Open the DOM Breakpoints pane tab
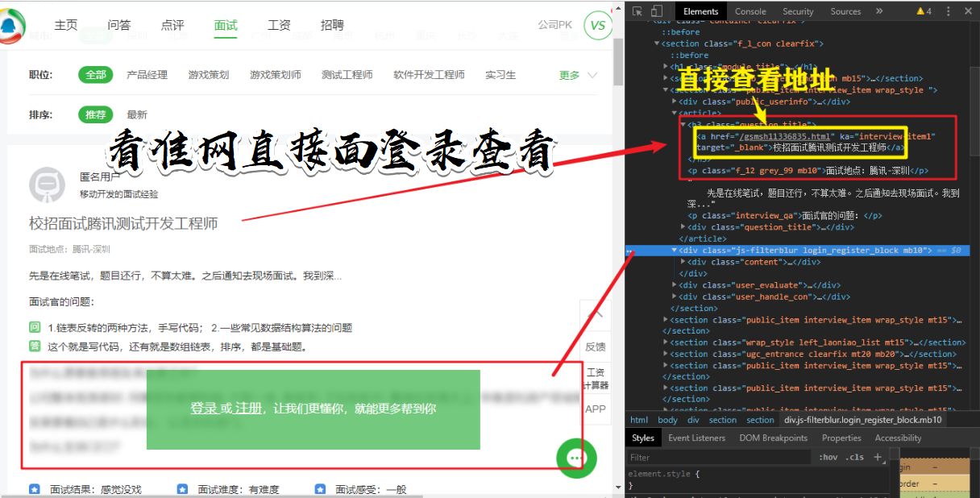 (774, 438)
